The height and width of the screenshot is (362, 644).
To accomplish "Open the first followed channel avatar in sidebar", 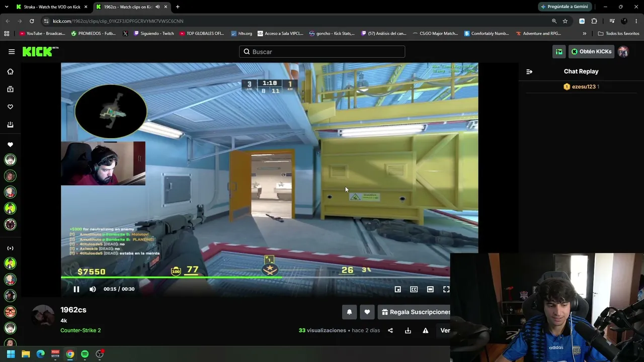I will 10,160.
